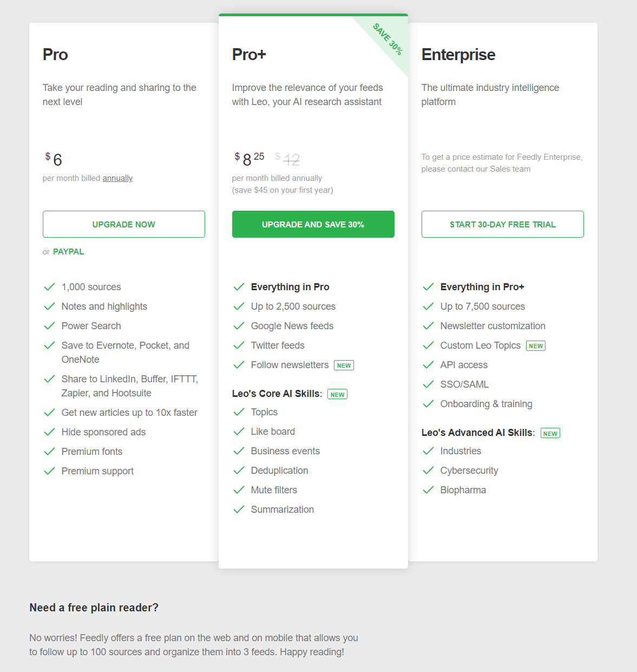The height and width of the screenshot is (672, 637).
Task: Click the crossed-out $12 original price
Action: (291, 159)
